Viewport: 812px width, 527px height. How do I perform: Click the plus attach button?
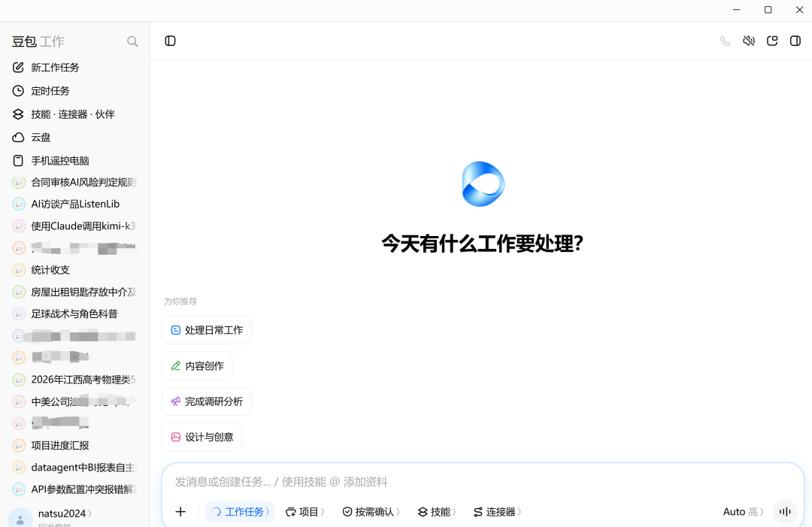pos(180,512)
